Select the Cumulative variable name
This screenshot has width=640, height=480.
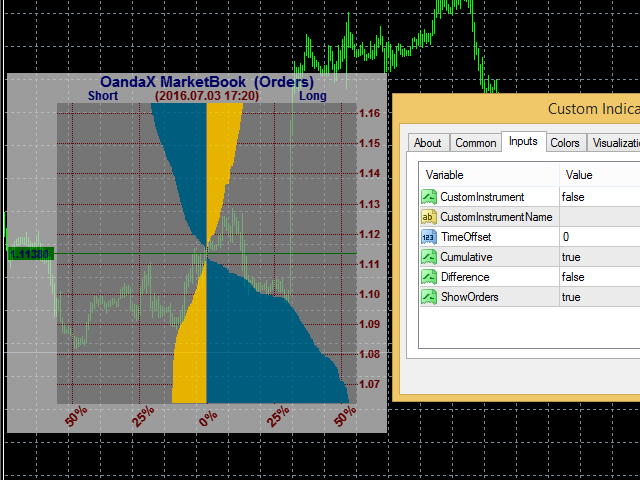pyautogui.click(x=466, y=257)
